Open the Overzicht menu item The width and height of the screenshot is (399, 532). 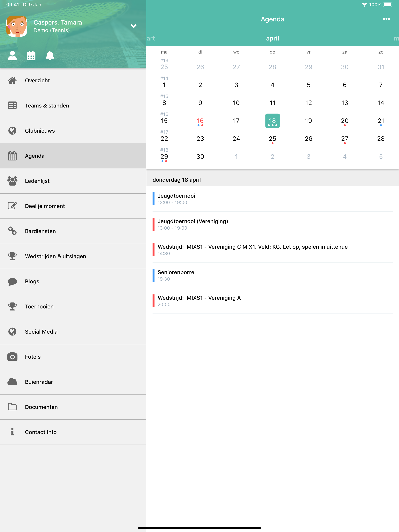coord(73,81)
